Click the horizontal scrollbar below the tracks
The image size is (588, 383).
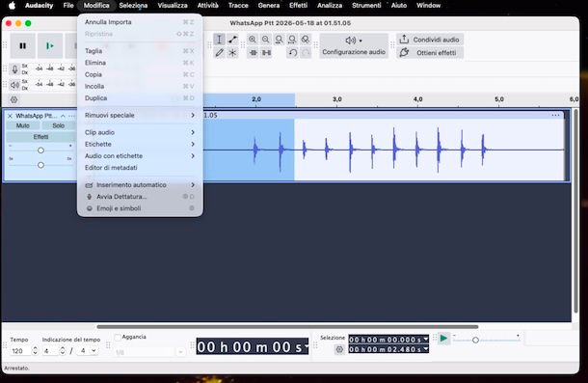(287, 327)
